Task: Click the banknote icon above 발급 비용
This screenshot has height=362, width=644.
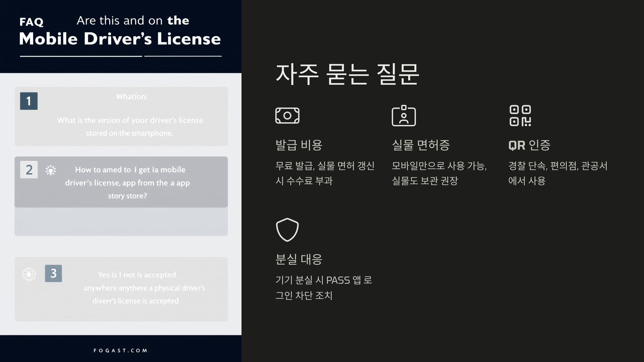Action: coord(287,116)
